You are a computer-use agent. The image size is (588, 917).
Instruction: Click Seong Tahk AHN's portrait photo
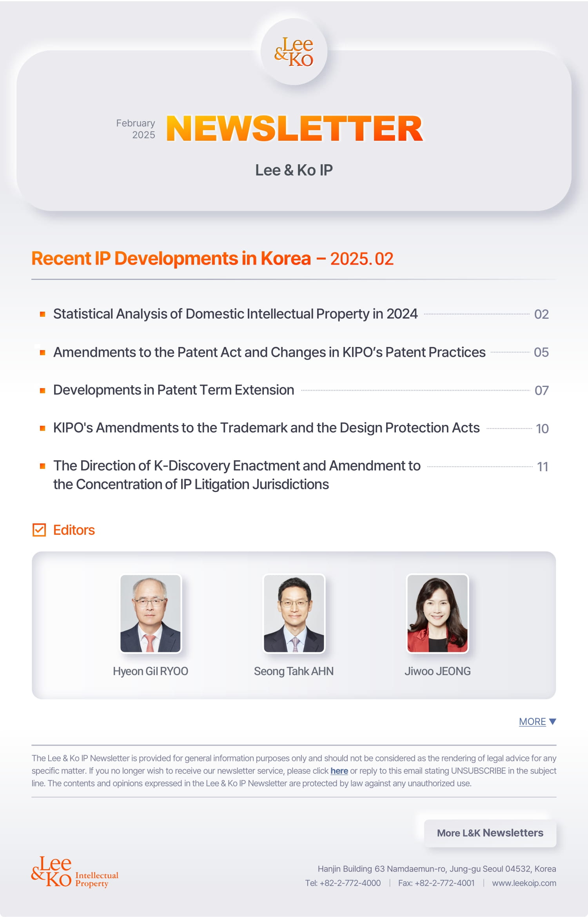(294, 614)
